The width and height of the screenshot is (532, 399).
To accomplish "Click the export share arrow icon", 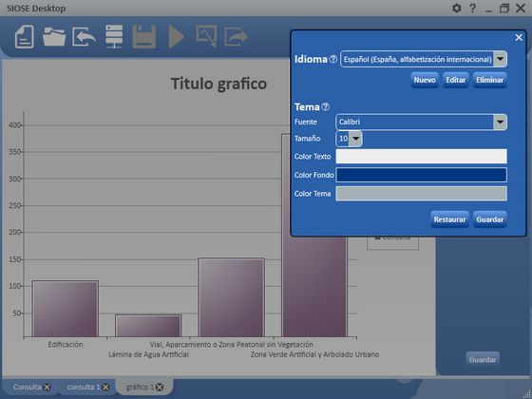I will pyautogui.click(x=236, y=37).
